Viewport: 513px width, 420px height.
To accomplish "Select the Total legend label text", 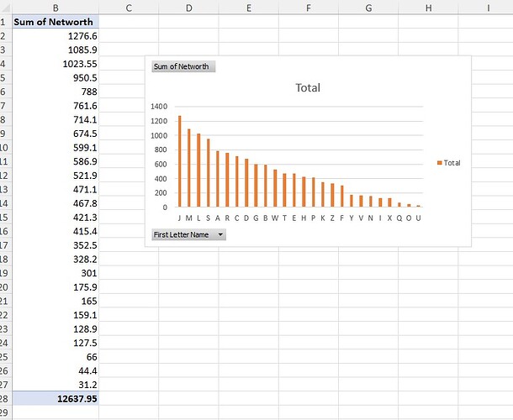I will coord(452,162).
